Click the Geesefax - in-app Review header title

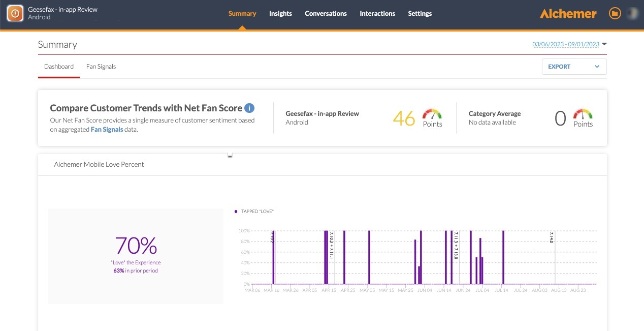63,10
